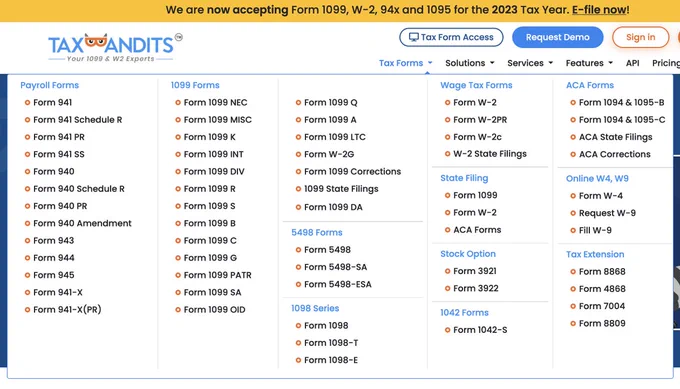
Task: Select ACA Forms under State Filing
Action: point(477,230)
